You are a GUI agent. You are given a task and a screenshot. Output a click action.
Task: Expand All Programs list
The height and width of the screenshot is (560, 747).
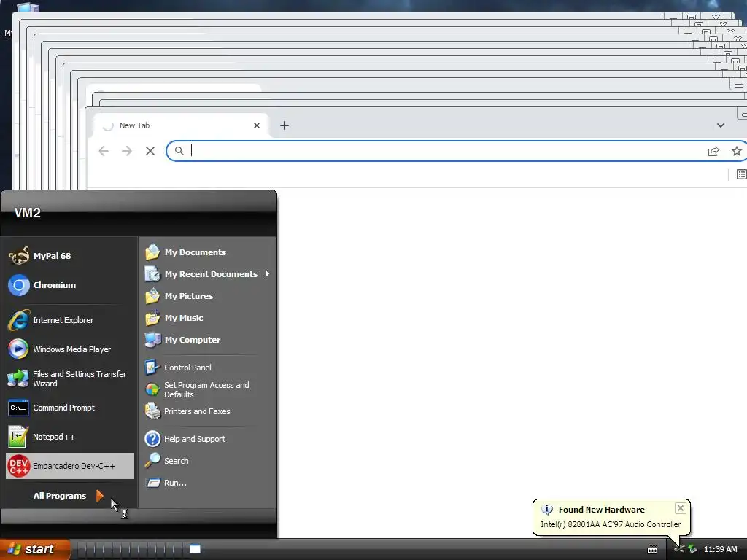pyautogui.click(x=68, y=496)
